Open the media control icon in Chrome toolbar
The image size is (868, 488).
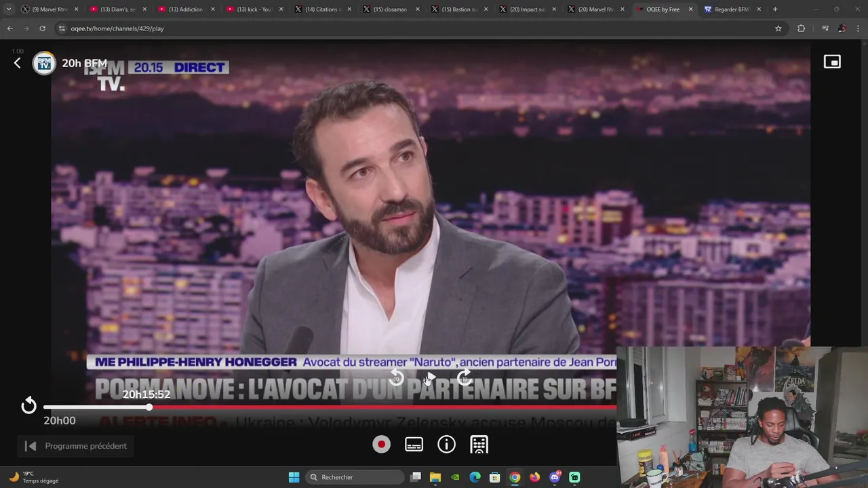(825, 28)
